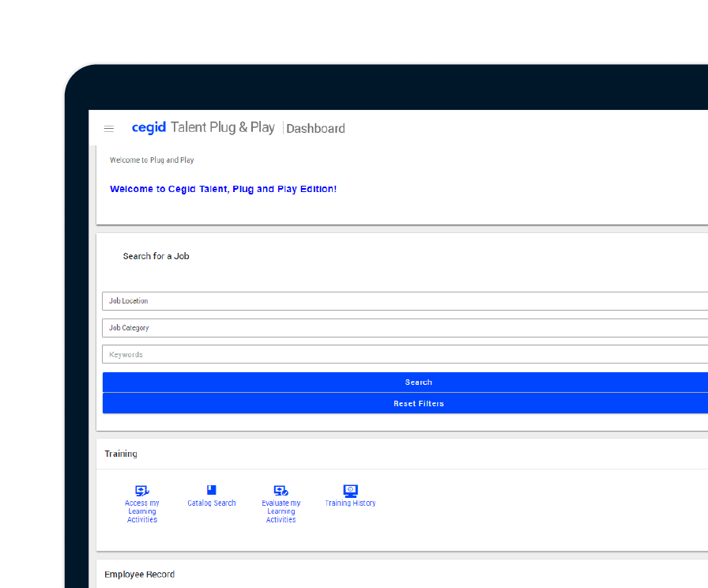Image resolution: width=708 pixels, height=588 pixels.
Task: Click the Training section header
Action: tap(121, 454)
